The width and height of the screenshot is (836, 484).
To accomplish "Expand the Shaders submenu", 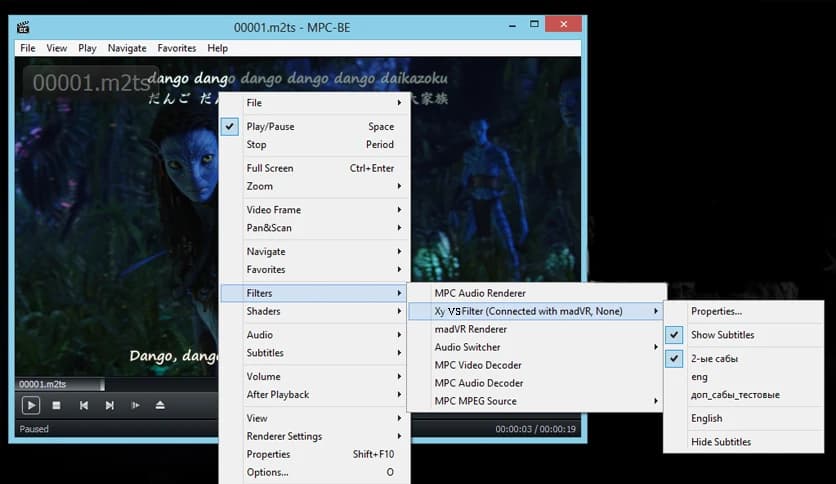I will click(x=315, y=311).
